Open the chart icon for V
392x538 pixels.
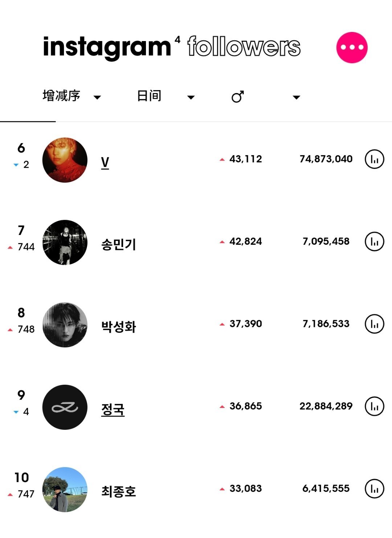point(374,159)
